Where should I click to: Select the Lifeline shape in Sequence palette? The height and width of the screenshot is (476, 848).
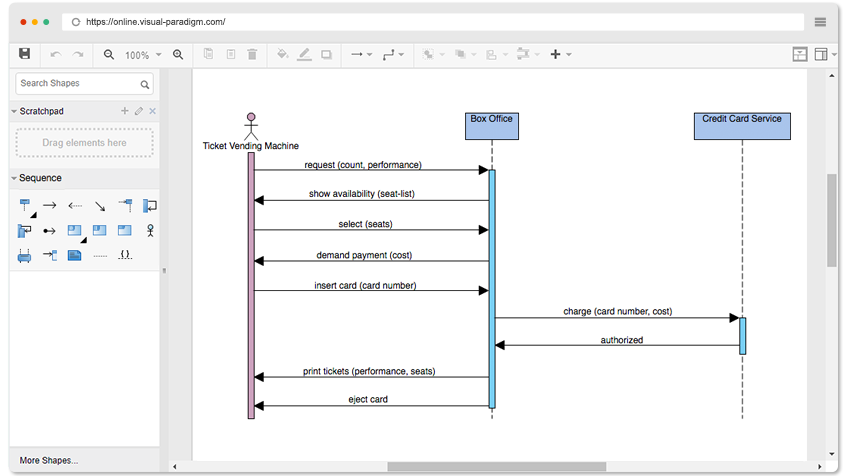point(25,206)
